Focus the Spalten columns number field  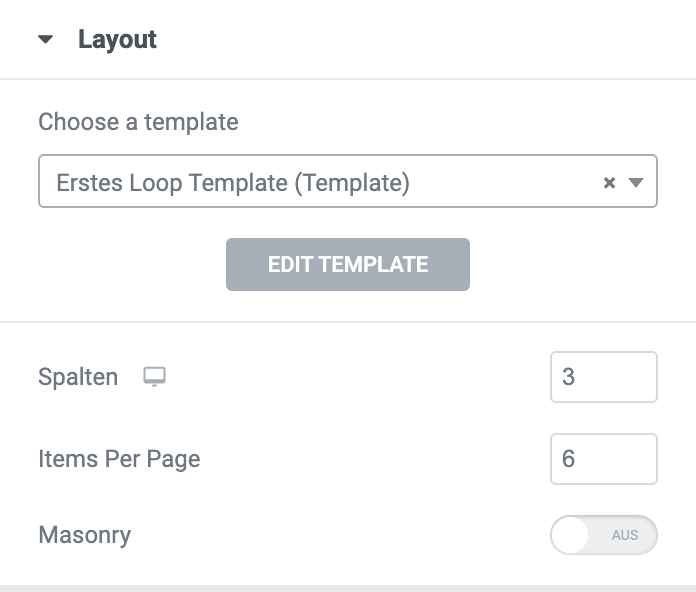pyautogui.click(x=604, y=377)
